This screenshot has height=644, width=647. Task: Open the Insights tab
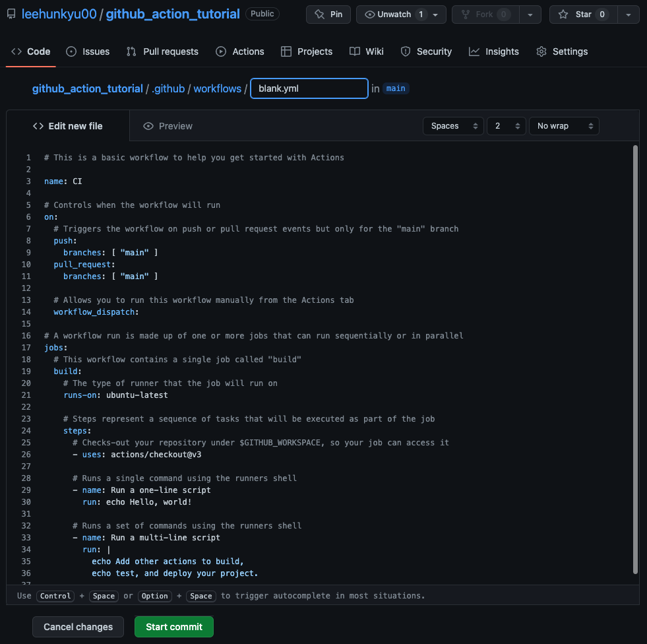click(494, 51)
